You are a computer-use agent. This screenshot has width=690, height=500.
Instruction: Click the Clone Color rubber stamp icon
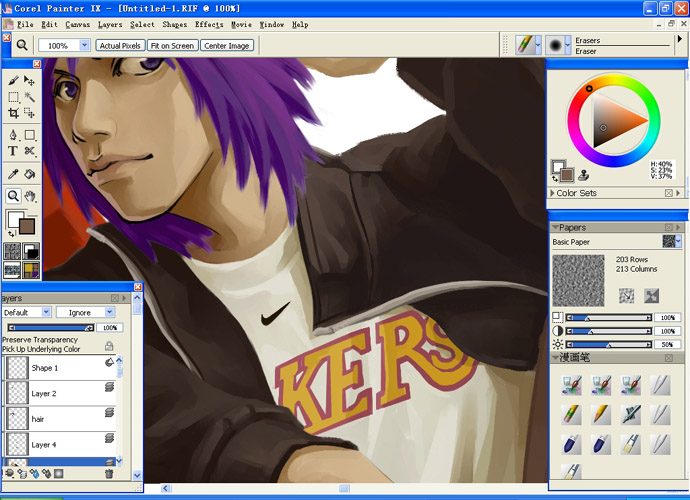coord(584,175)
